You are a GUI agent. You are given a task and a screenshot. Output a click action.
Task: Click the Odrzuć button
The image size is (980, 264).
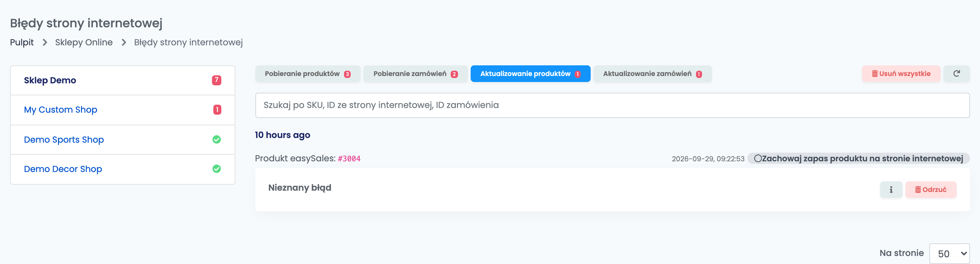931,189
